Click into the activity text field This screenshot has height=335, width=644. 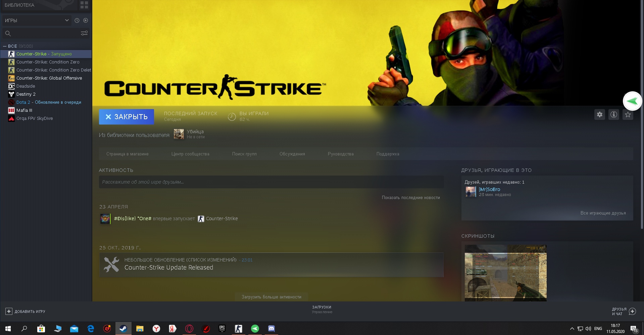click(x=271, y=182)
